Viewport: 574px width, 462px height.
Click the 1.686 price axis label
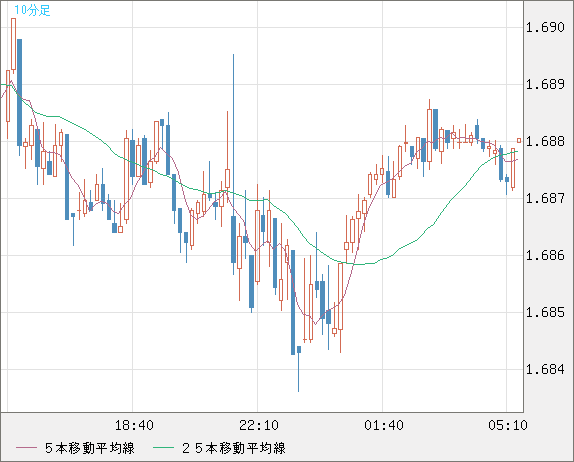click(545, 255)
